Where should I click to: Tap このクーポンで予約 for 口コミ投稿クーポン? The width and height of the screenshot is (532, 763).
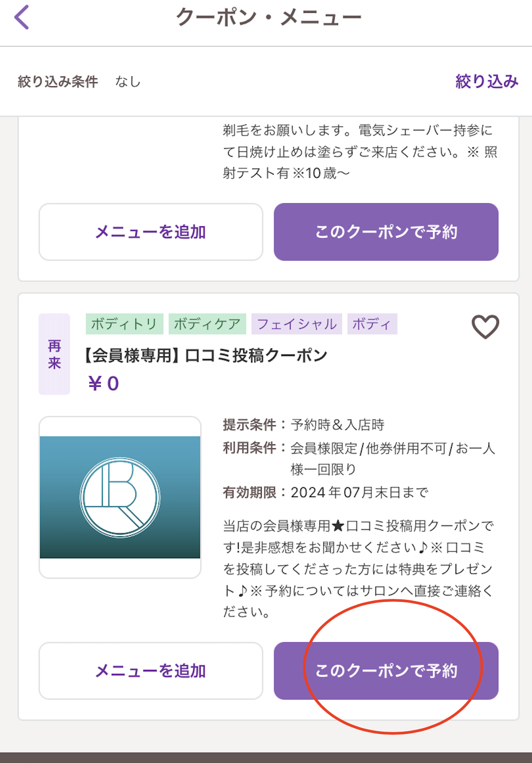[386, 670]
